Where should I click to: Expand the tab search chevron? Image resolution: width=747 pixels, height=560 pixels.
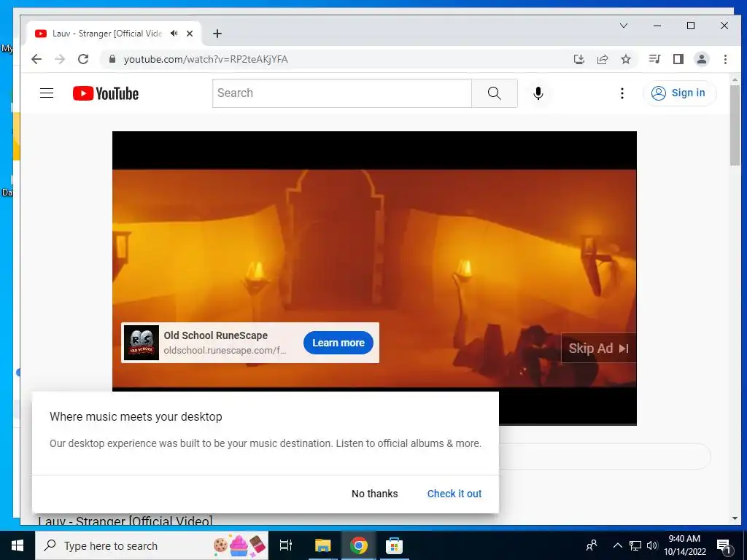[623, 26]
